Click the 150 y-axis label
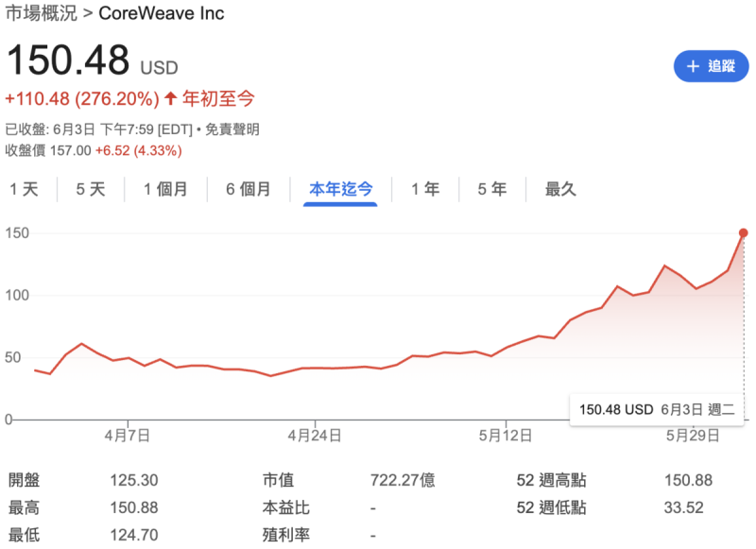Viewport: 756px width, 549px height. point(17,233)
